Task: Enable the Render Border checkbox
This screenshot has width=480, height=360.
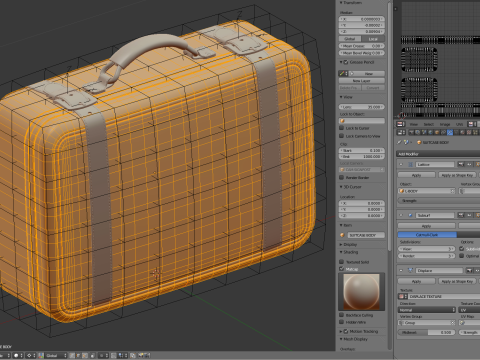Action: (341, 178)
